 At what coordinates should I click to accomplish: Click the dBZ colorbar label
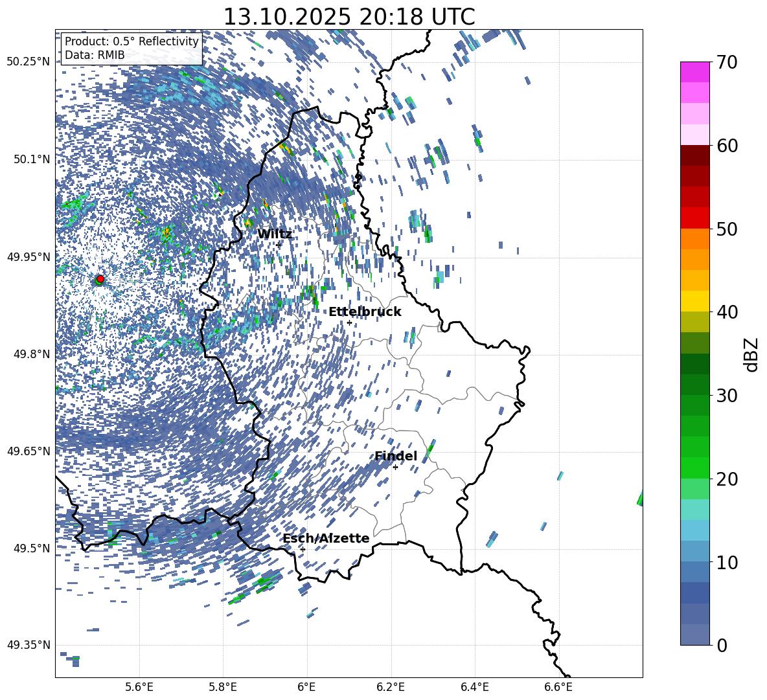coord(752,354)
